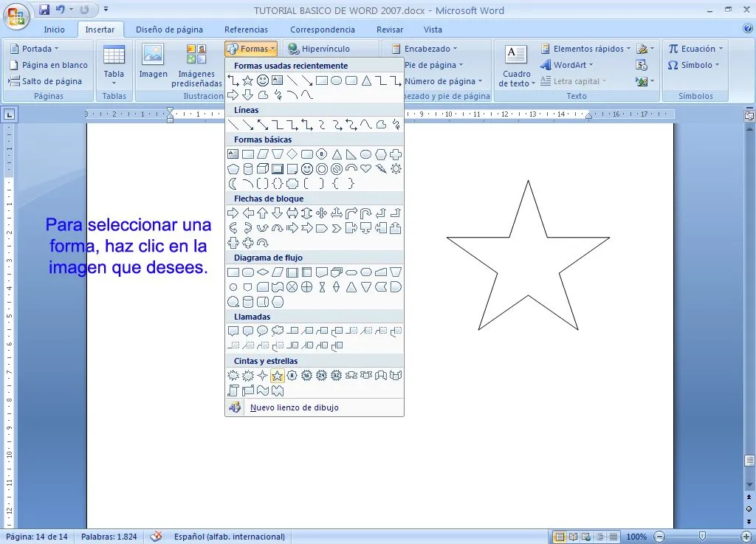Switch to Print Layout view in status bar

click(x=560, y=537)
